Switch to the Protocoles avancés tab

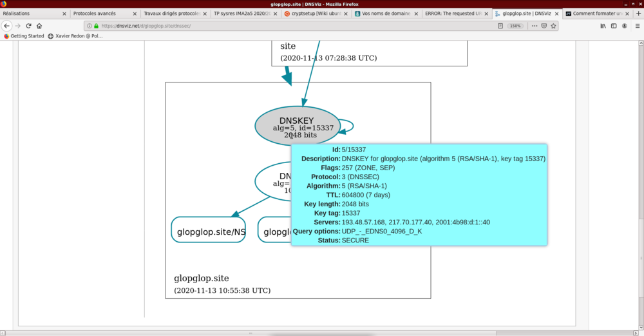click(100, 13)
